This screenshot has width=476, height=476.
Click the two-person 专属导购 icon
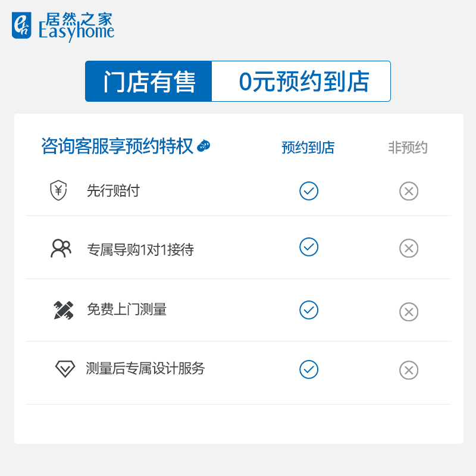pos(61,248)
